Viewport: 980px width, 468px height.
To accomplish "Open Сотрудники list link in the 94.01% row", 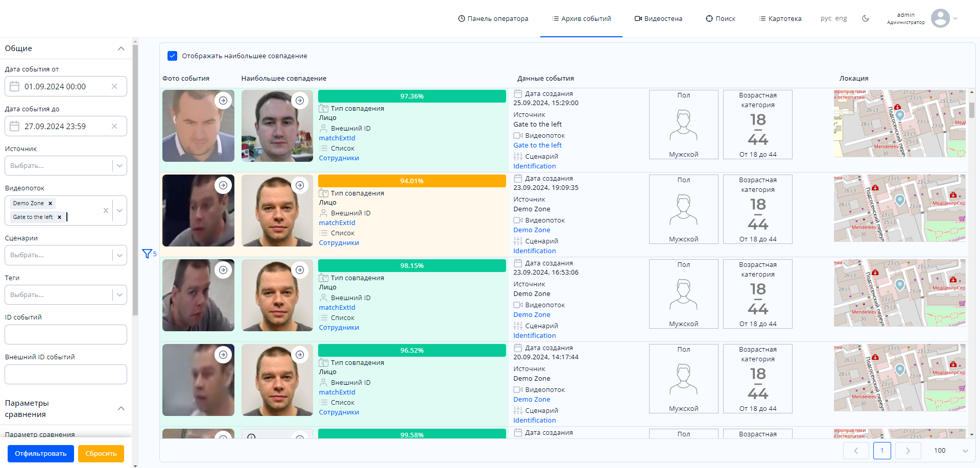I will 339,243.
